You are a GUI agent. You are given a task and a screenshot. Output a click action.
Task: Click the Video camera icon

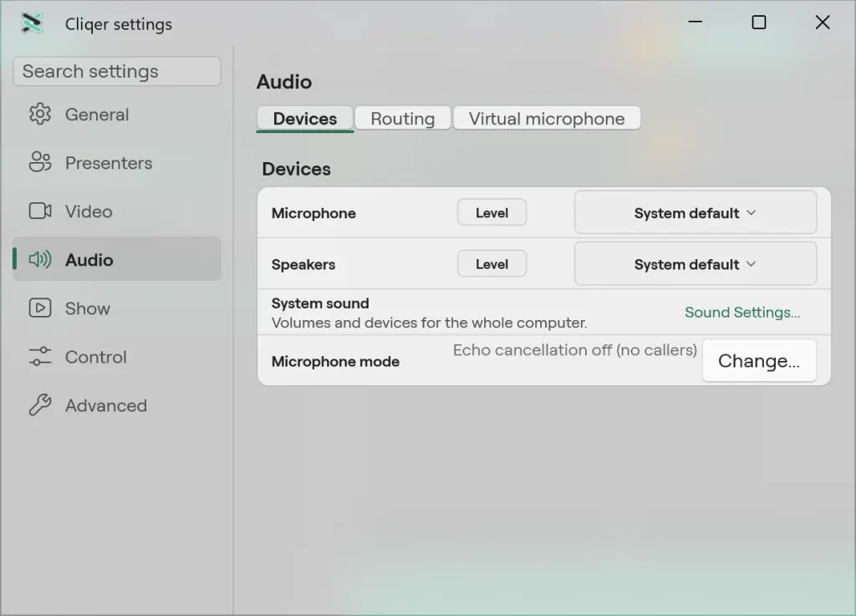click(40, 211)
